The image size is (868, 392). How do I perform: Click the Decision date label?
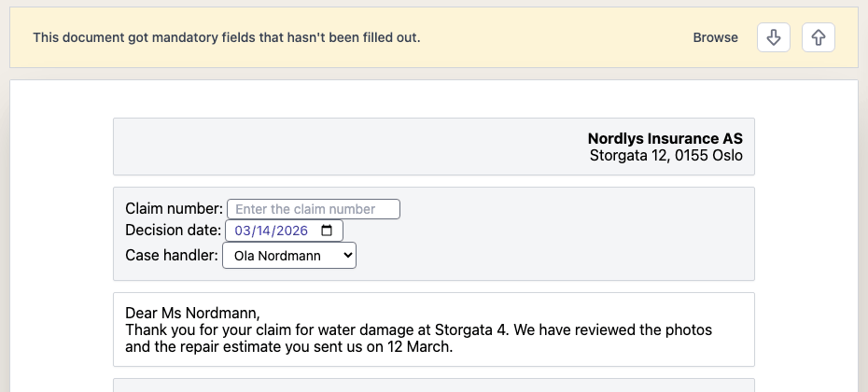coord(173,230)
